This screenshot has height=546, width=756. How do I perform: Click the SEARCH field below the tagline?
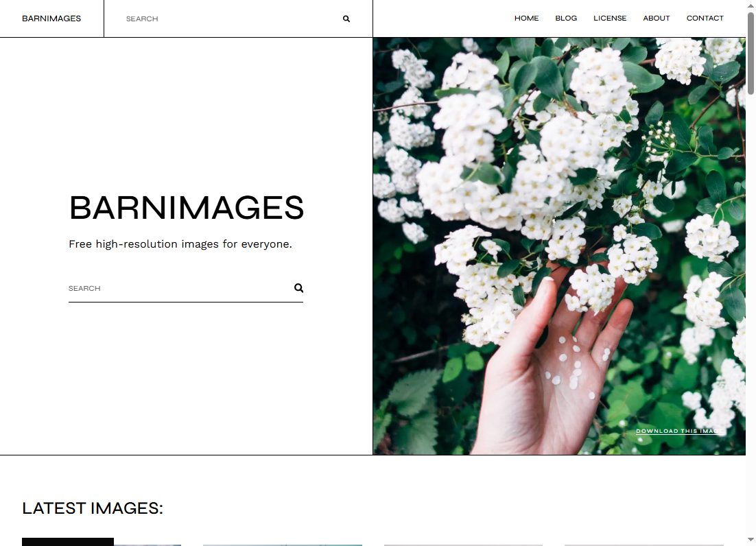pos(172,288)
